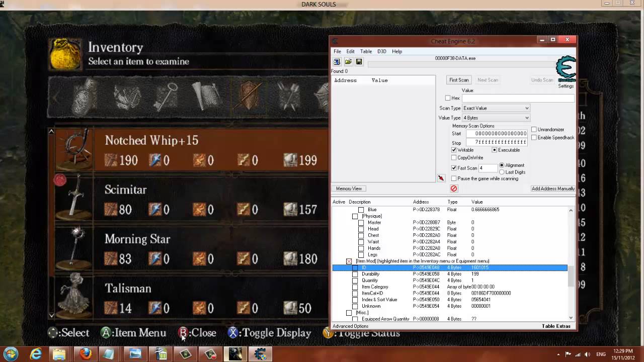Click the Fast Scan alignment value field

tap(488, 168)
